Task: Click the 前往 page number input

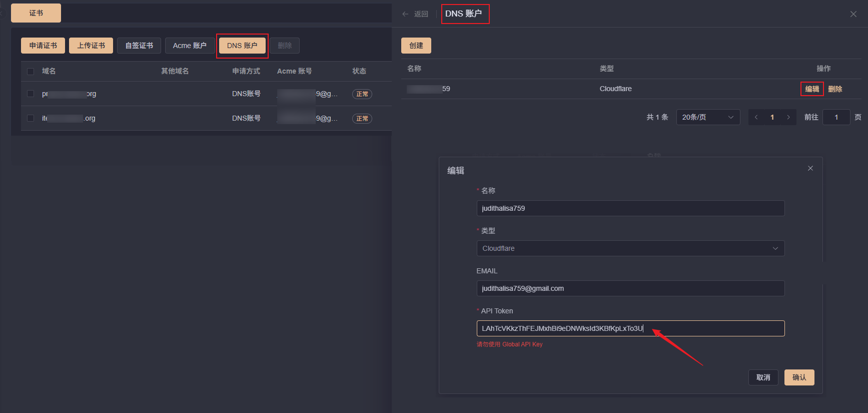Action: [x=836, y=117]
